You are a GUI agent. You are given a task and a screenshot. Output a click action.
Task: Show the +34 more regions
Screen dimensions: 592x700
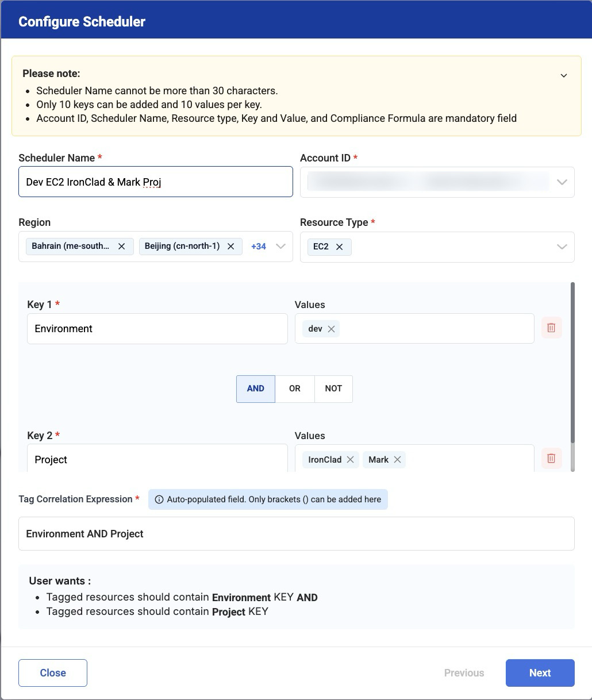[259, 247]
